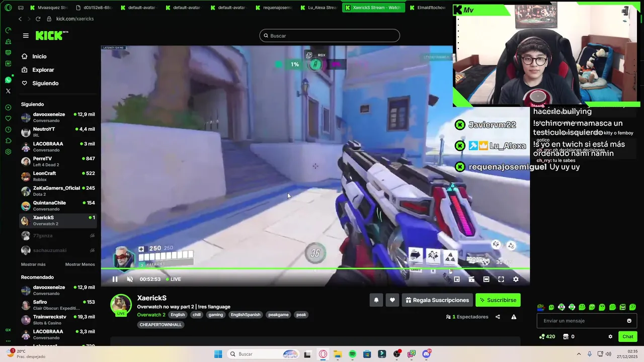Click the Suscribirse button
644x362 pixels.
point(498,300)
